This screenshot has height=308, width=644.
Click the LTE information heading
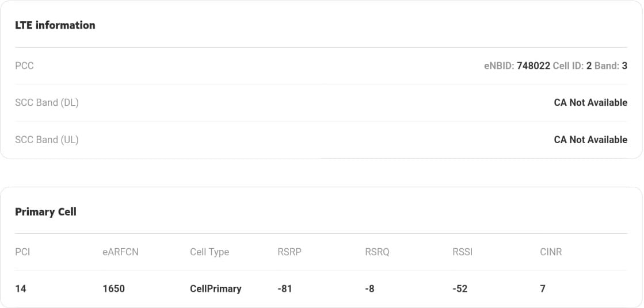55,25
